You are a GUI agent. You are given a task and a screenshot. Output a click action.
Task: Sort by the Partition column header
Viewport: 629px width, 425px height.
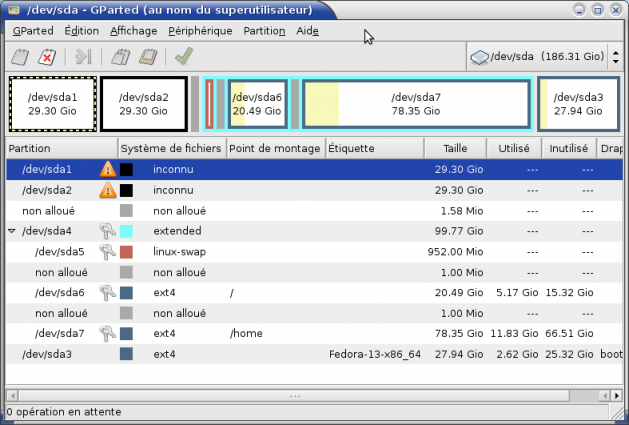[62, 148]
